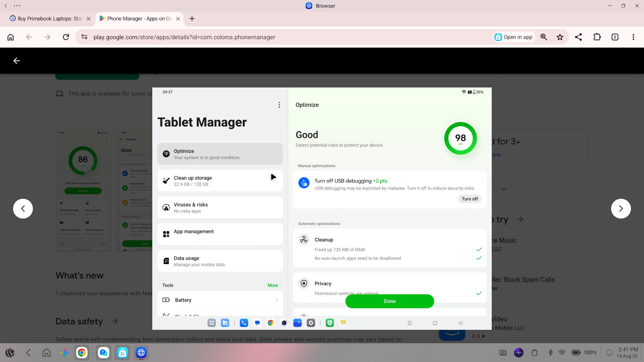Open the extensions puzzle icon
Viewport: 644px width, 362px height.
click(597, 37)
